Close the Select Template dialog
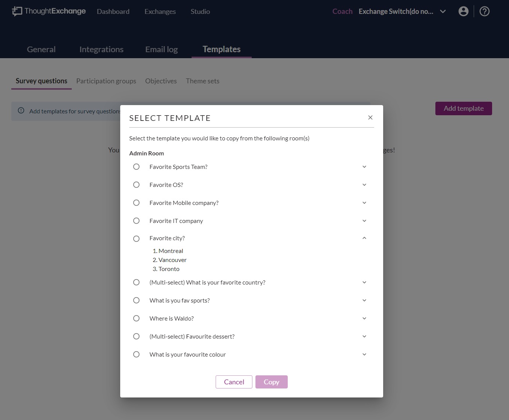 370,117
